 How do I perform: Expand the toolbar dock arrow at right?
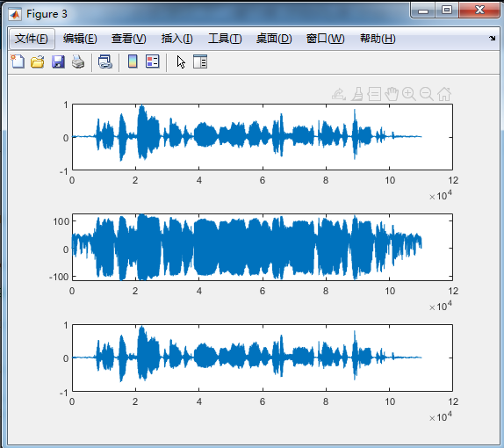pyautogui.click(x=492, y=39)
